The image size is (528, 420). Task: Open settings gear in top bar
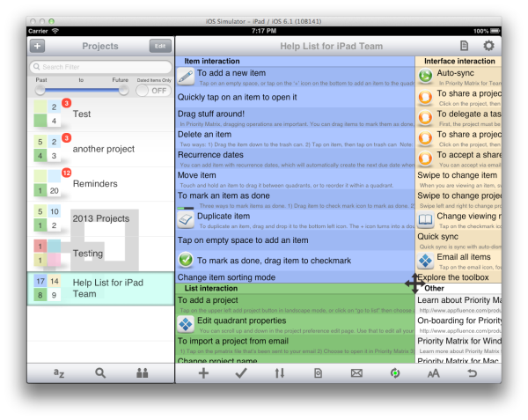pyautogui.click(x=489, y=46)
